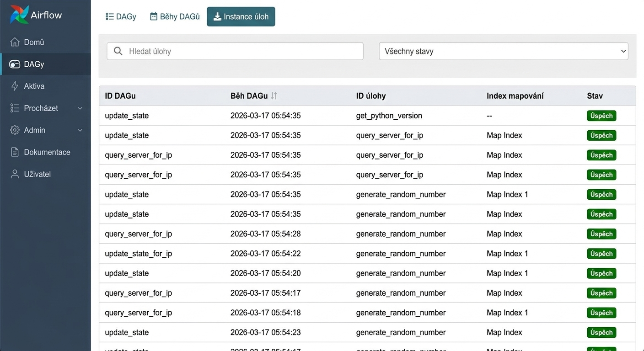Click the Stav column header
This screenshot has height=351, width=644.
coord(595,96)
